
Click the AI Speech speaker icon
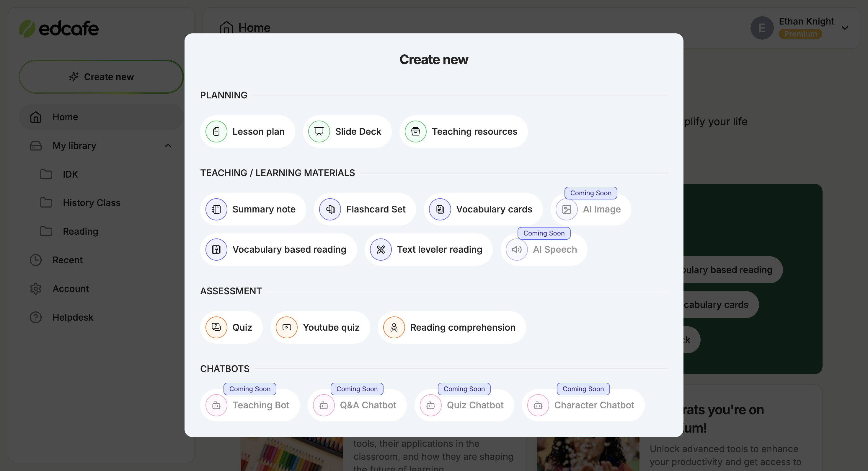[517, 249]
